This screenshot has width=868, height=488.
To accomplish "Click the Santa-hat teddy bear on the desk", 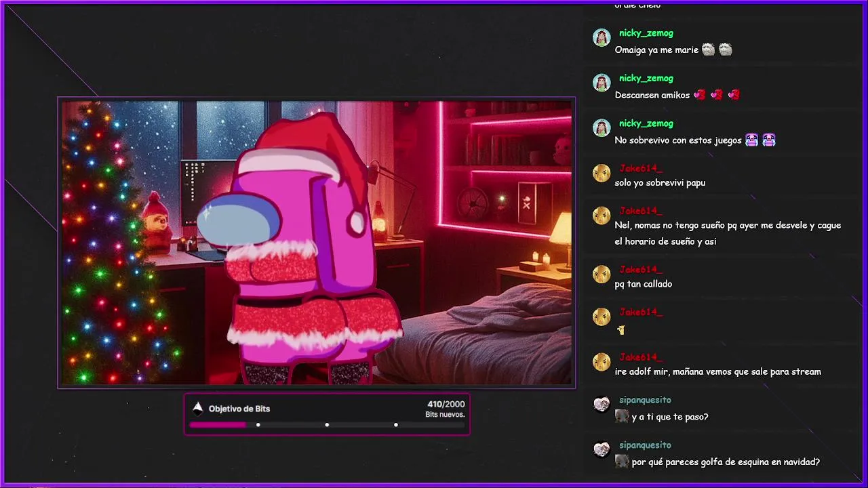I will (x=157, y=224).
